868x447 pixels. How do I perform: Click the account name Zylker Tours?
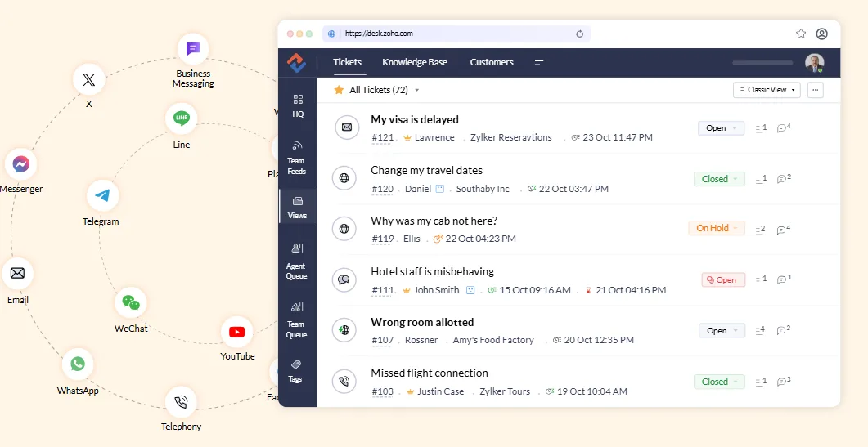(x=505, y=391)
